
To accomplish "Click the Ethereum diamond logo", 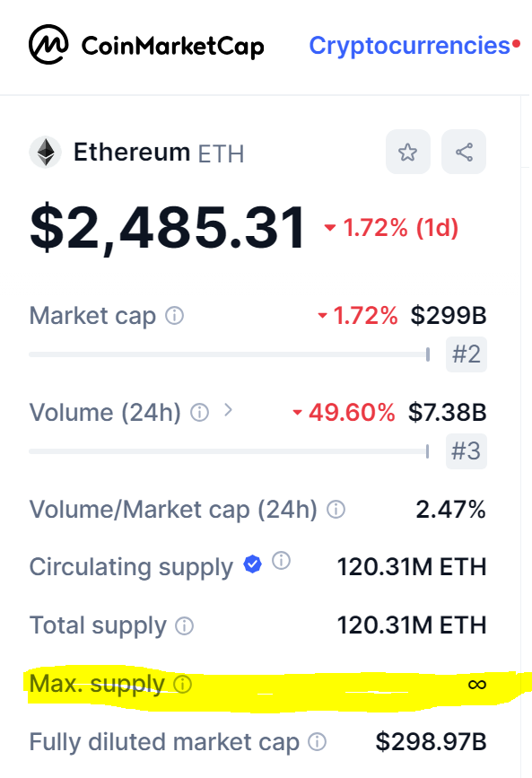I will [45, 152].
